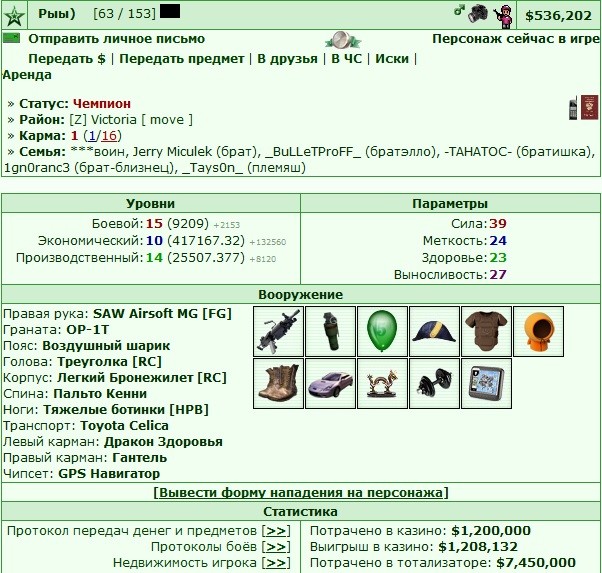The image size is (602, 573).
Task: Select the Health Dragon statue icon
Action: click(x=382, y=383)
